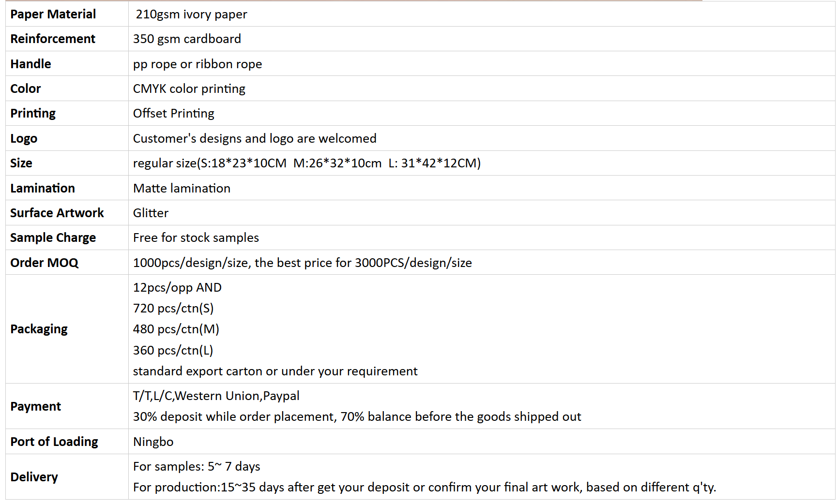Select the regular size dimensions text

[x=307, y=163]
